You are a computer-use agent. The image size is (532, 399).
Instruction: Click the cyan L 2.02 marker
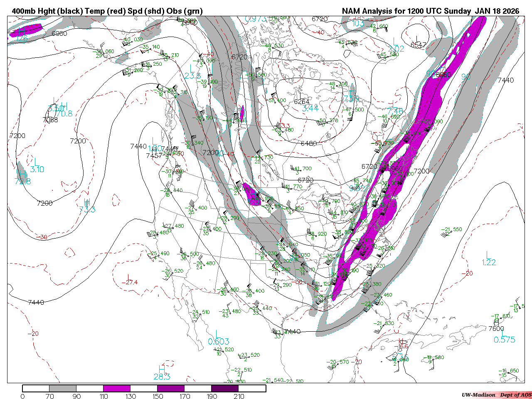point(396,45)
